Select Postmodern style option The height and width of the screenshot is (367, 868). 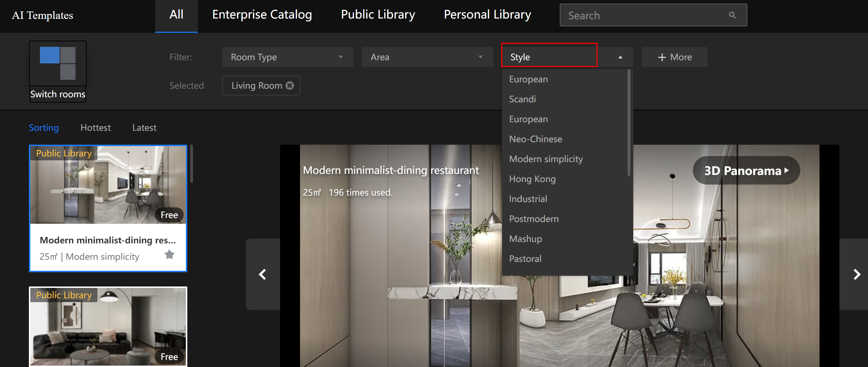(564, 219)
